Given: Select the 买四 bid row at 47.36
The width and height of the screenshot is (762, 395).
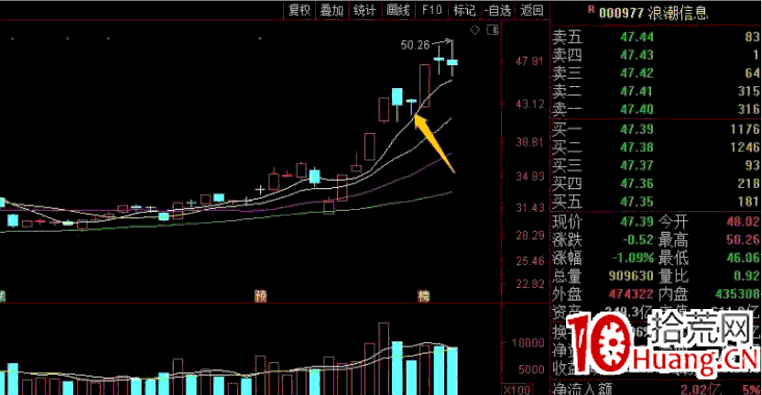Looking at the screenshot, I should (656, 183).
